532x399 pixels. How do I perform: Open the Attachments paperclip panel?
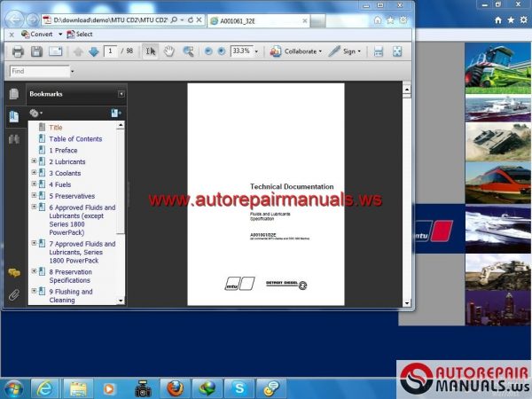click(14, 295)
